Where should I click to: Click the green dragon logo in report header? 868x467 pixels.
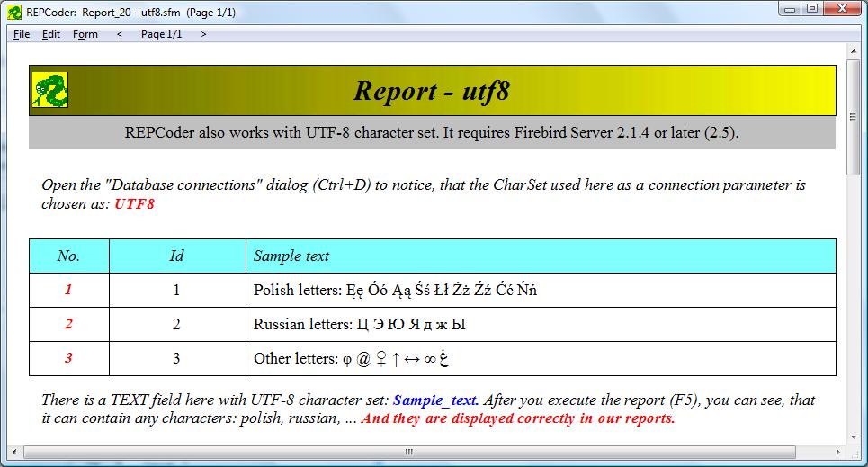click(x=49, y=90)
